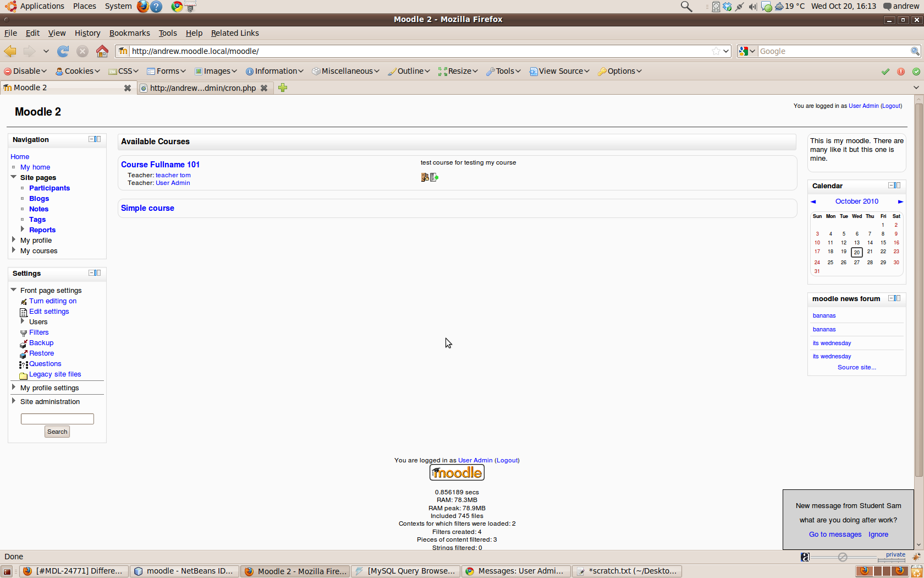The height and width of the screenshot is (578, 924).
Task: Click guest access icon for Course Fullname 101
Action: (x=425, y=177)
